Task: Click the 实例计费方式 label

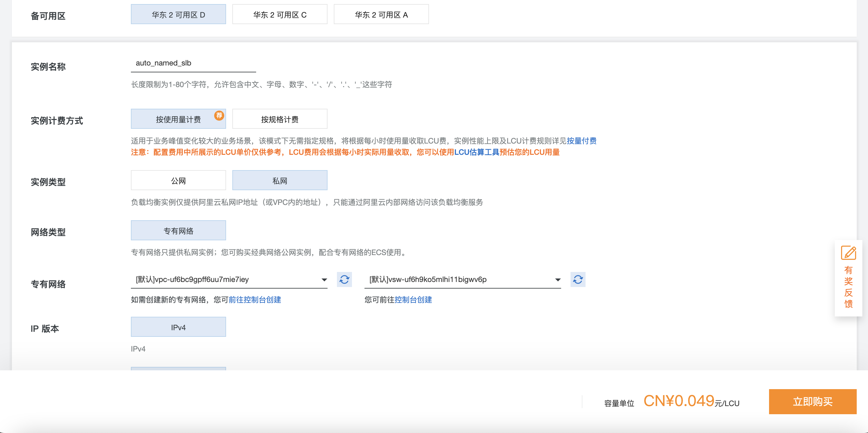Action: (x=57, y=120)
